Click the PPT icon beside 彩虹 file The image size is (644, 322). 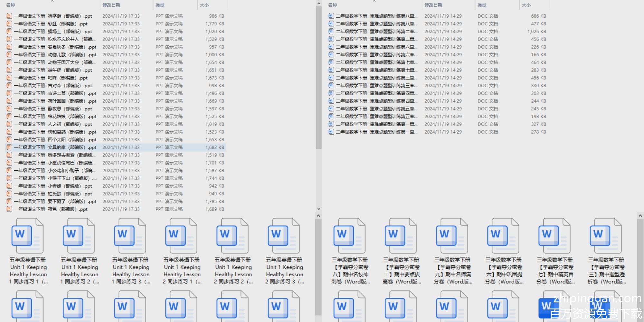9,24
